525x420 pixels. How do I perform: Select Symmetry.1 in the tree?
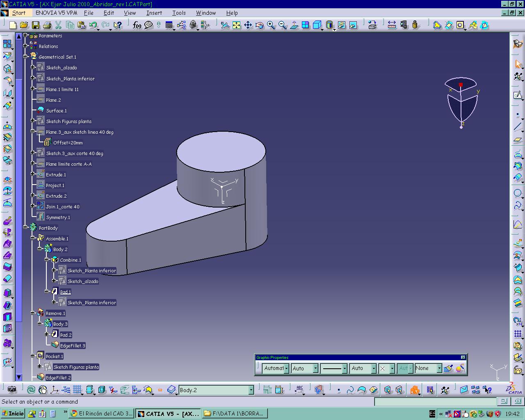pos(58,217)
